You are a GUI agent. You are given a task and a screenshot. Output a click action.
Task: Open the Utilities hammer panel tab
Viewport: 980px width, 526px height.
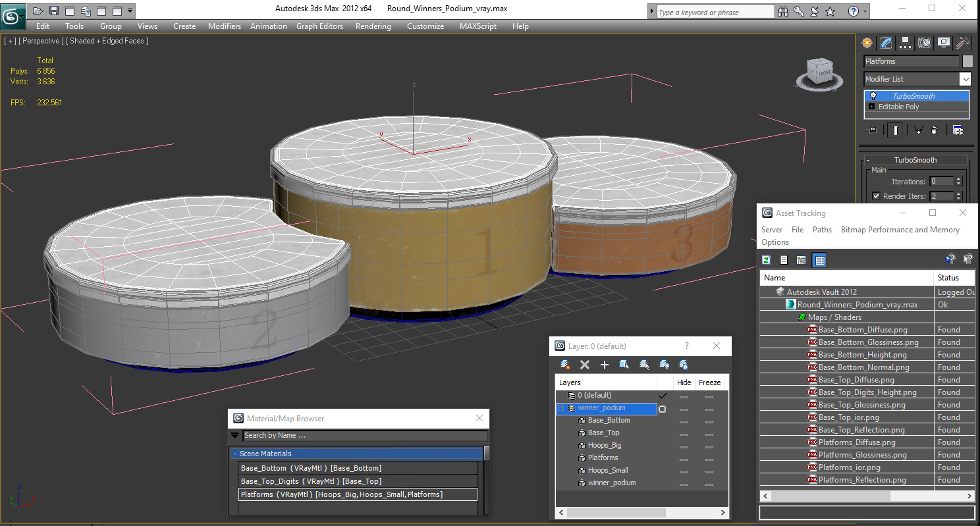(x=963, y=43)
